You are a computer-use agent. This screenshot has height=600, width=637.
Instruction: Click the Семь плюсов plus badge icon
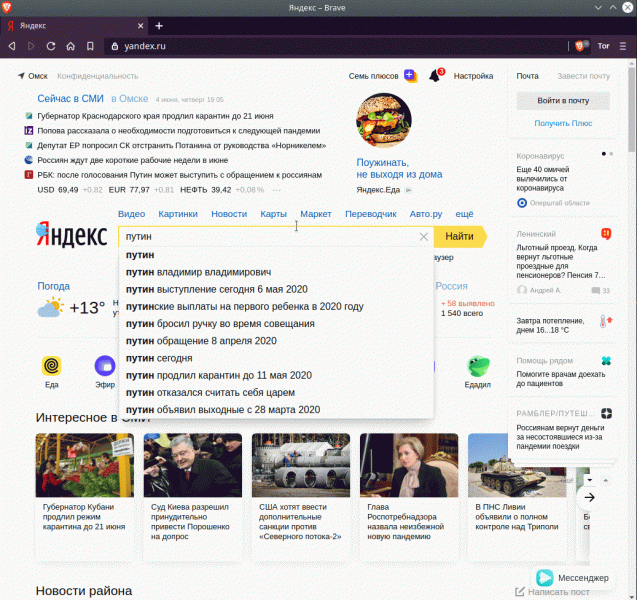tap(410, 76)
